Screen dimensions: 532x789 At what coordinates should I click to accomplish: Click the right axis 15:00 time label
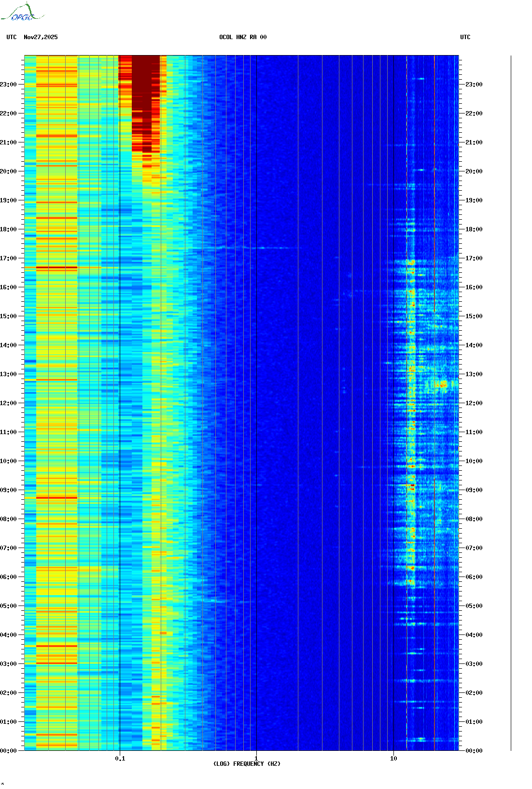[x=474, y=316]
